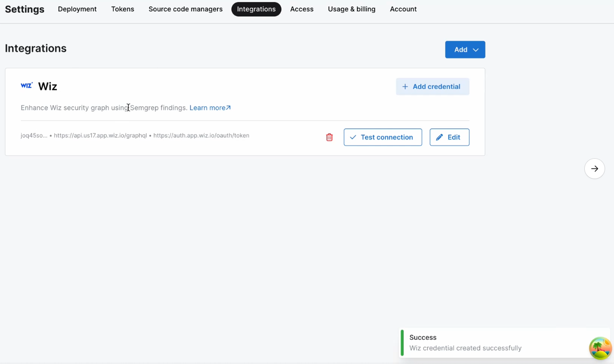Viewport: 614px width, 364px height.
Task: Click the Wiz logo icon
Action: point(26,85)
